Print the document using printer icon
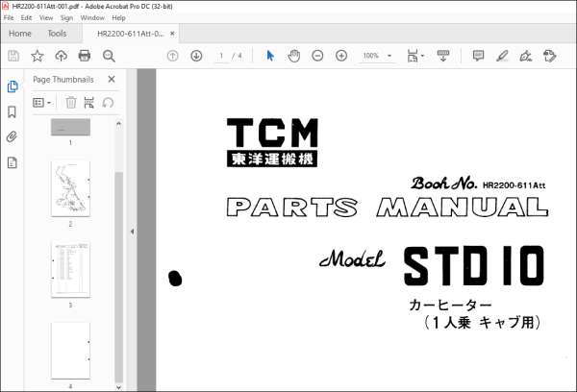Image resolution: width=577 pixels, height=392 pixels. coord(85,56)
